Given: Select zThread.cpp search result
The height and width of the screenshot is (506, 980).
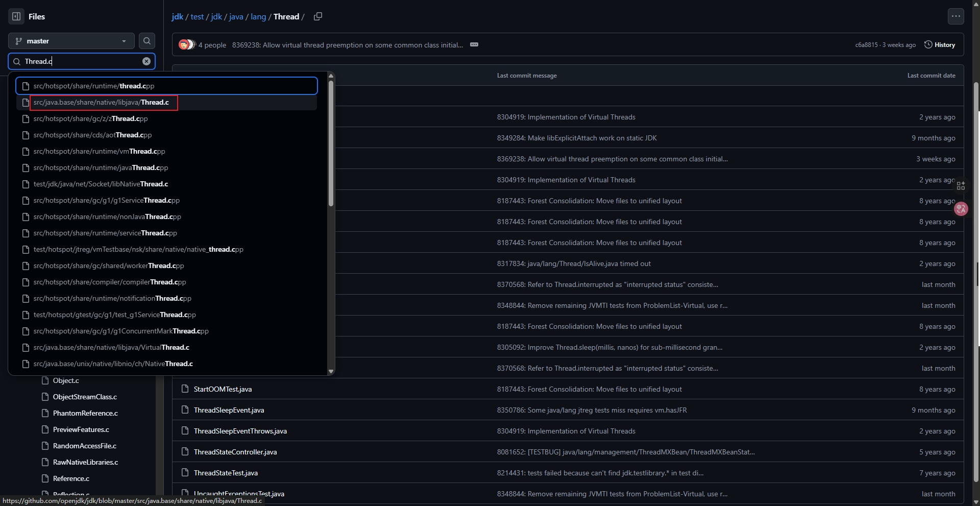Looking at the screenshot, I should pos(166,118).
